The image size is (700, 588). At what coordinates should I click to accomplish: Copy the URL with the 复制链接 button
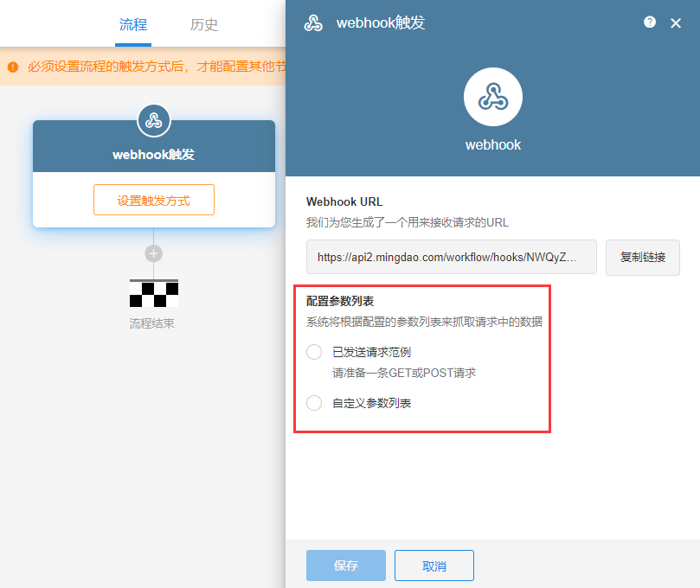click(642, 258)
